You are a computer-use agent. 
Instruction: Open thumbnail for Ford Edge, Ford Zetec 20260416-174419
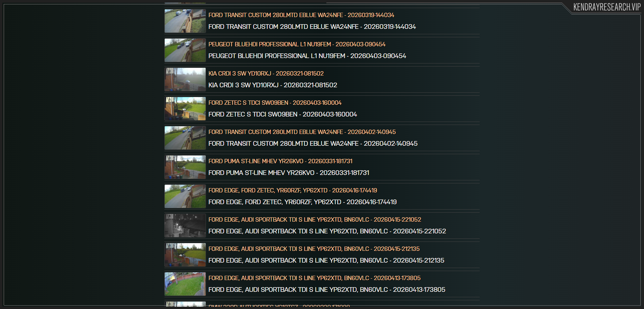pyautogui.click(x=185, y=196)
